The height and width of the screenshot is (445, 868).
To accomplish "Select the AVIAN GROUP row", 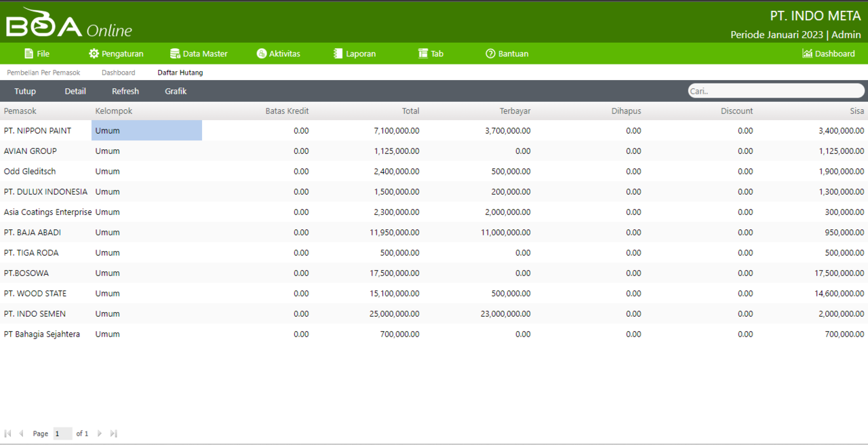I will tap(434, 151).
